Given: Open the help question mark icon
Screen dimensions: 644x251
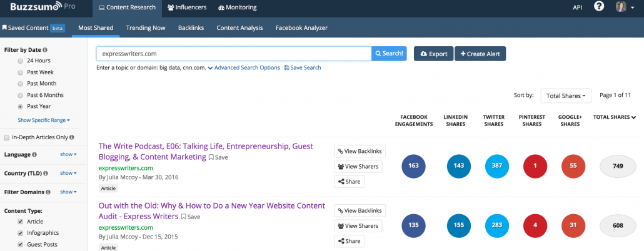Looking at the screenshot, I should pos(599,7).
